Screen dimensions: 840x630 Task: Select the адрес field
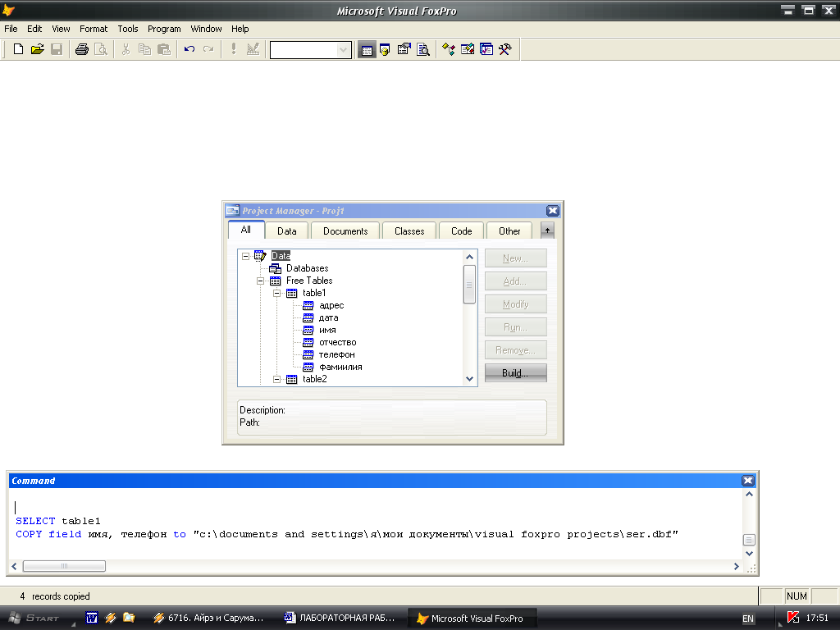tap(331, 305)
